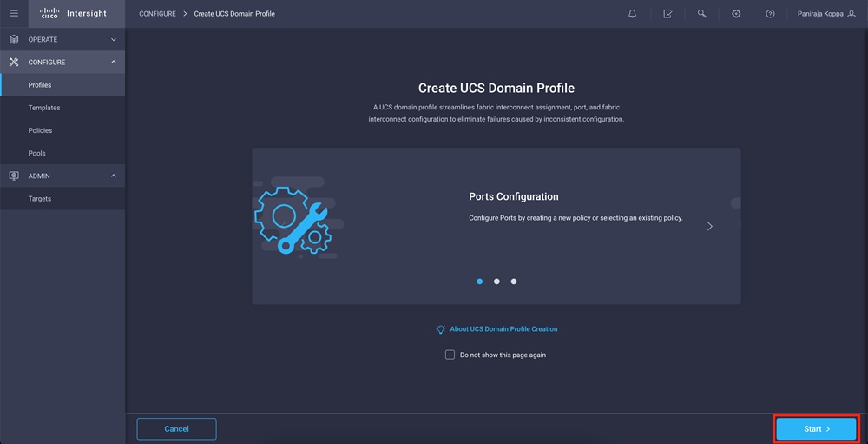
Task: Click the CONFIGURE breadcrumb link
Action: (x=157, y=14)
